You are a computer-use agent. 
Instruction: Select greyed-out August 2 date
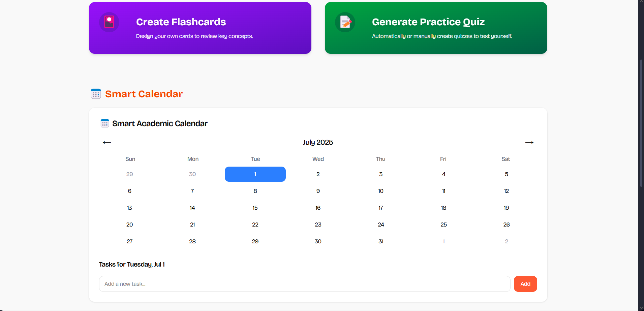506,241
